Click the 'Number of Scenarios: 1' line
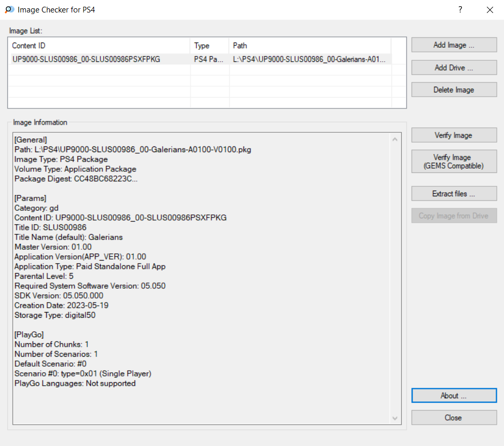The width and height of the screenshot is (504, 446). coord(56,354)
